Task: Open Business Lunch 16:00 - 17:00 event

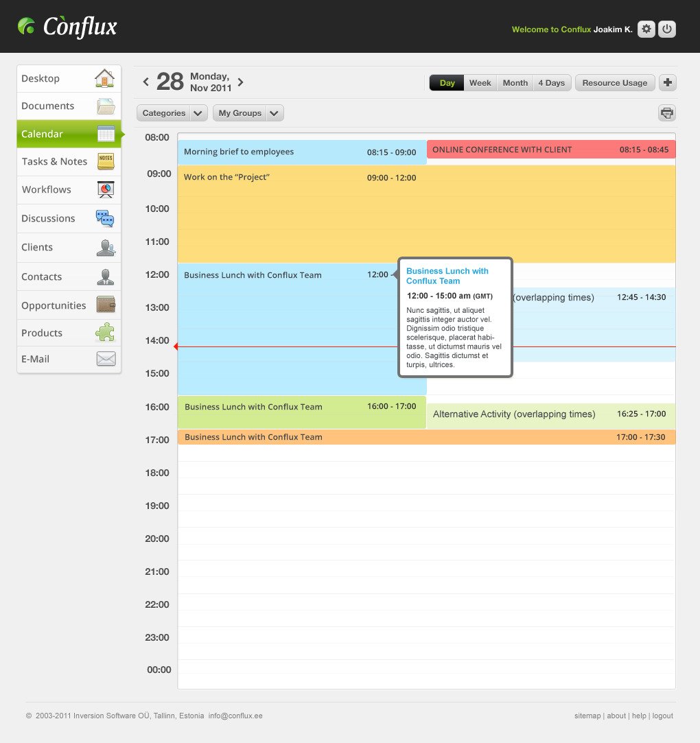Action: [x=302, y=412]
